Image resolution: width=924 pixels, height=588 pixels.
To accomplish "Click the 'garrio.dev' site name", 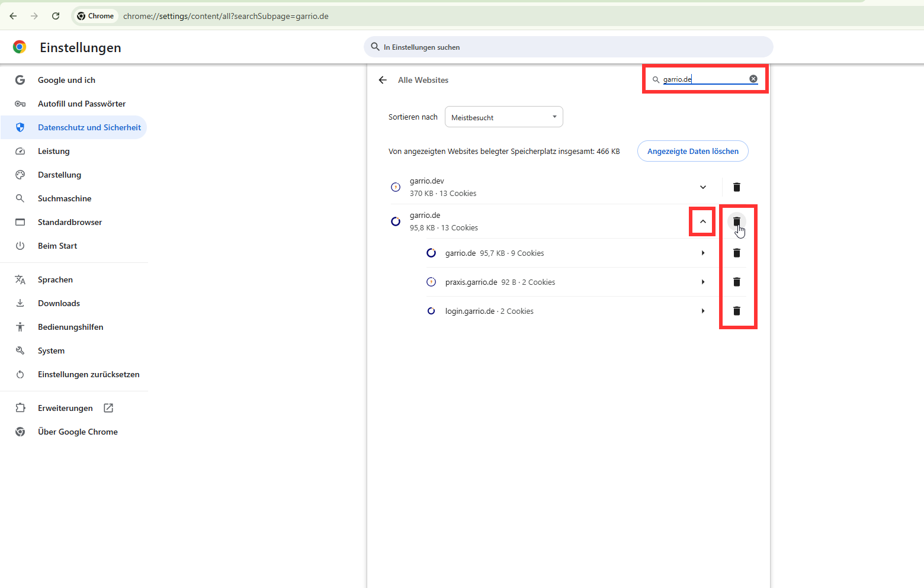I will click(427, 181).
